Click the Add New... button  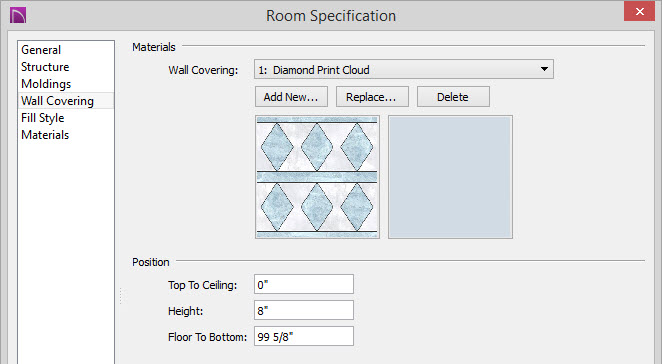point(291,97)
